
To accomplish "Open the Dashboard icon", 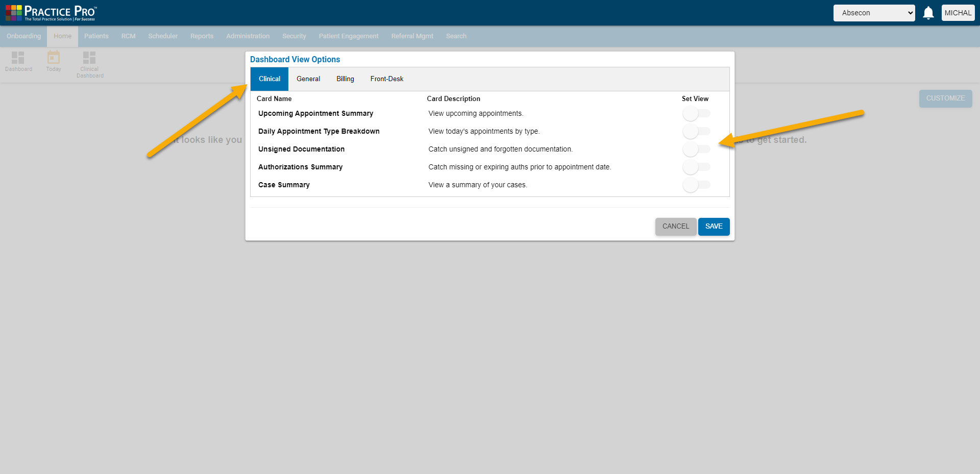I will pyautogui.click(x=18, y=61).
